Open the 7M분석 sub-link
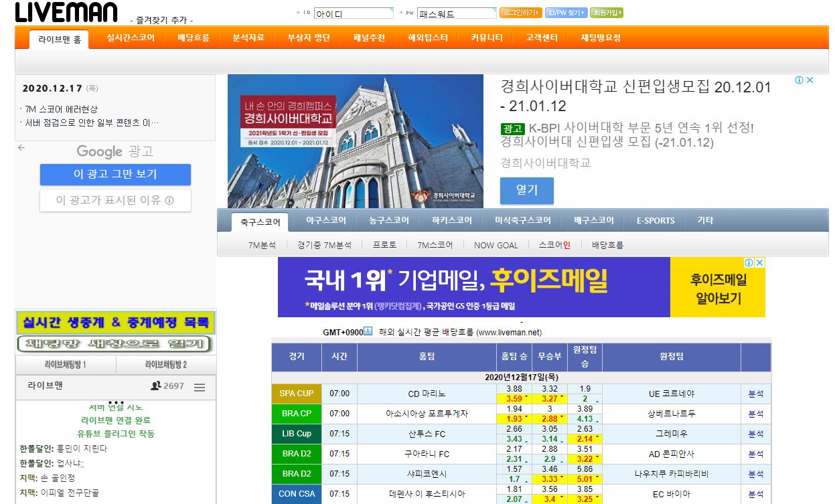Viewport: 835px width, 504px height. [262, 245]
